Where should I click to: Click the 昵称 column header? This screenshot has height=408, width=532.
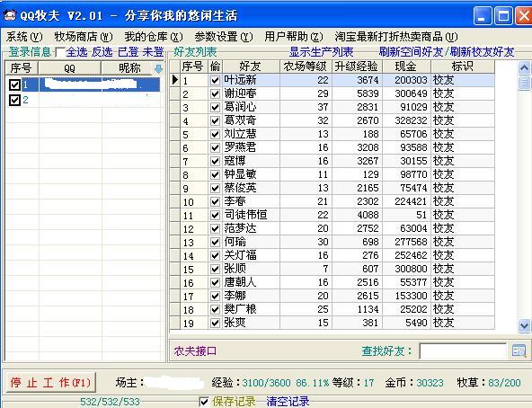pyautogui.click(x=129, y=68)
